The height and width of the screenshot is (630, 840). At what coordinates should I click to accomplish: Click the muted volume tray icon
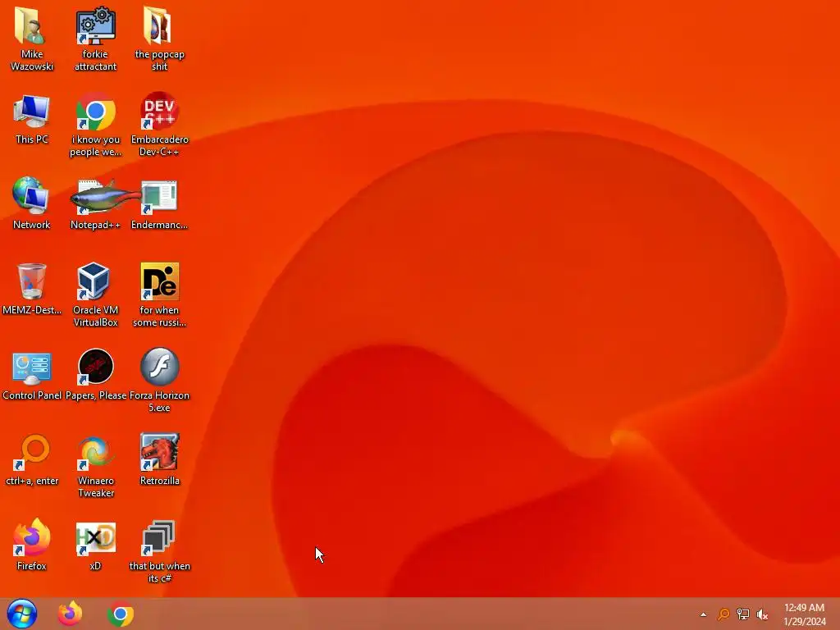[x=762, y=614]
